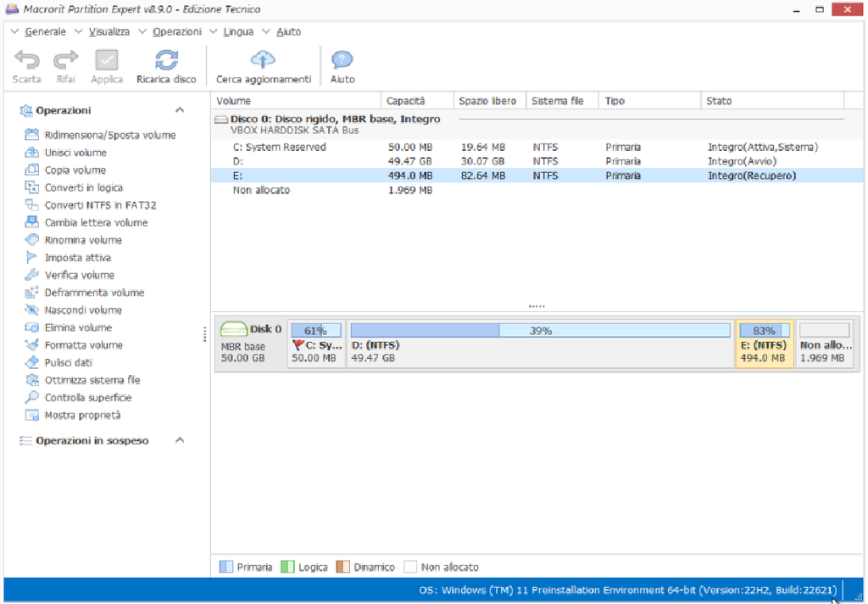Viewport: 868px width, 604px height.
Task: Click the Primaria legend color swatch
Action: point(225,567)
